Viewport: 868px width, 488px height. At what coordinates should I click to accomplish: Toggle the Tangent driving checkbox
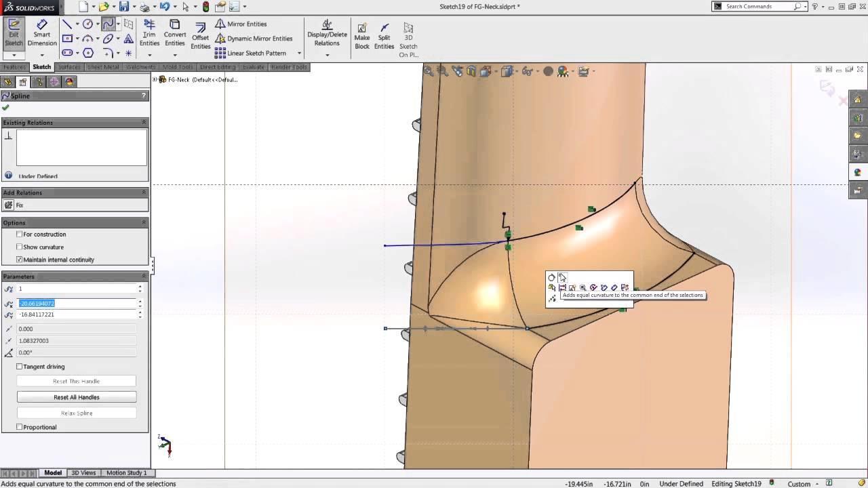coord(20,366)
